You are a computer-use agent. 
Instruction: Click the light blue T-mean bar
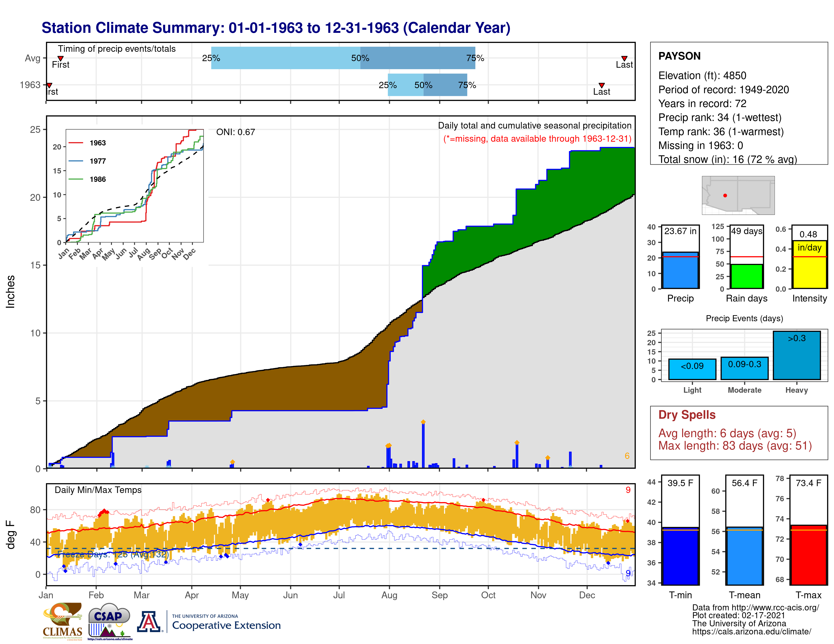pyautogui.click(x=744, y=556)
